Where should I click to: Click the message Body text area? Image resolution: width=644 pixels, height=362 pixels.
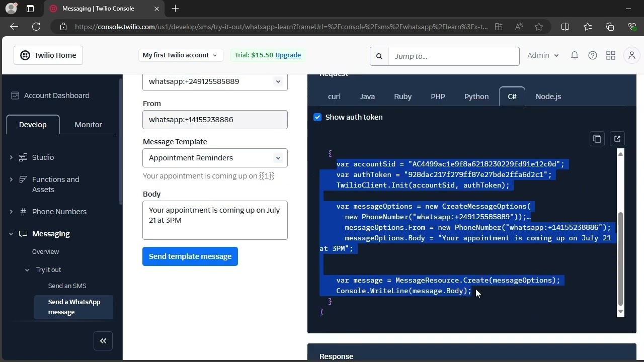point(215,220)
